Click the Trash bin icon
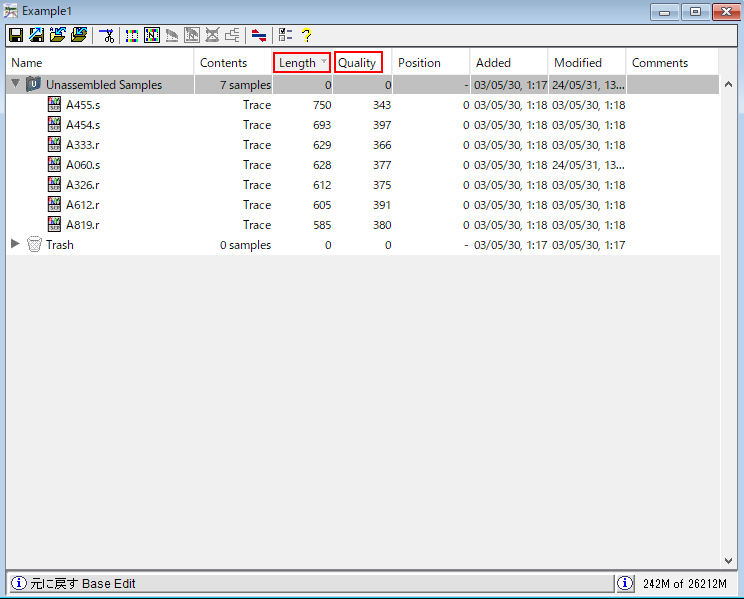This screenshot has height=599, width=744. tap(34, 244)
